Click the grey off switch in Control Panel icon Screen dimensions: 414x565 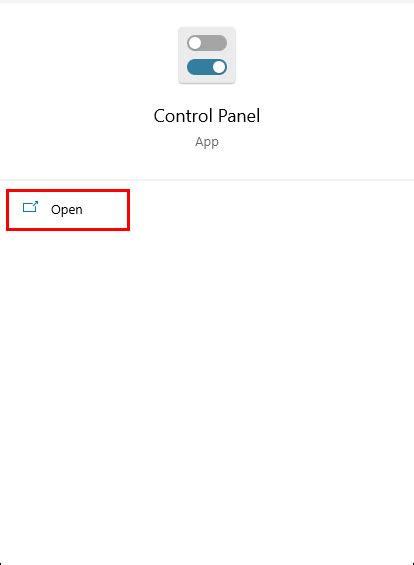[x=207, y=43]
